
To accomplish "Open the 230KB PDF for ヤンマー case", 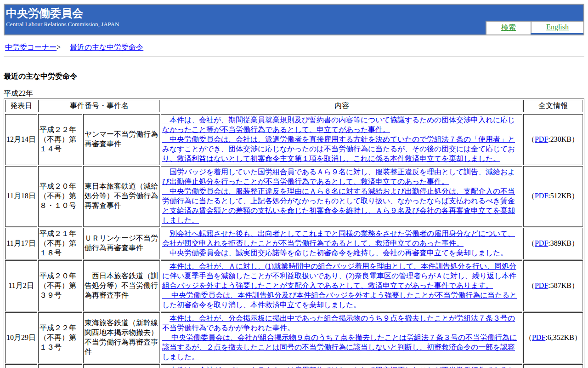I will pyautogui.click(x=541, y=139).
